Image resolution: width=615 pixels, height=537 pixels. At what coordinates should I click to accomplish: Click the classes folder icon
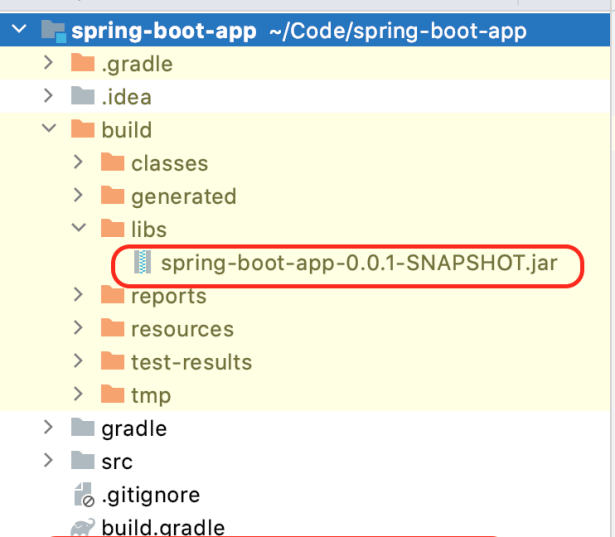coord(113,162)
